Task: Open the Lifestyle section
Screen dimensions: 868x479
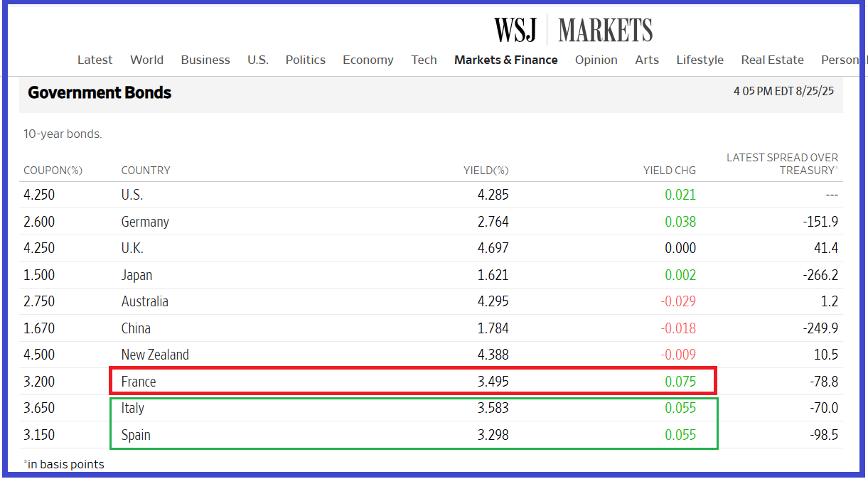Action: click(x=700, y=60)
